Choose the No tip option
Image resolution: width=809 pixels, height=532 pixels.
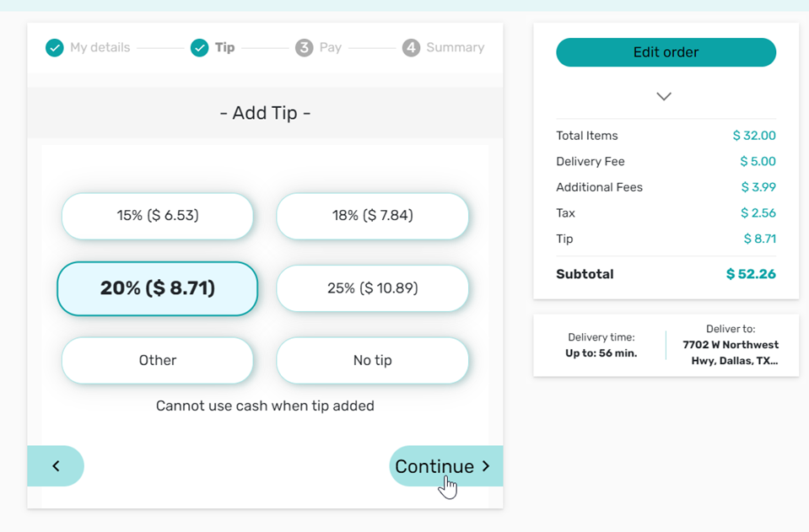click(x=373, y=361)
